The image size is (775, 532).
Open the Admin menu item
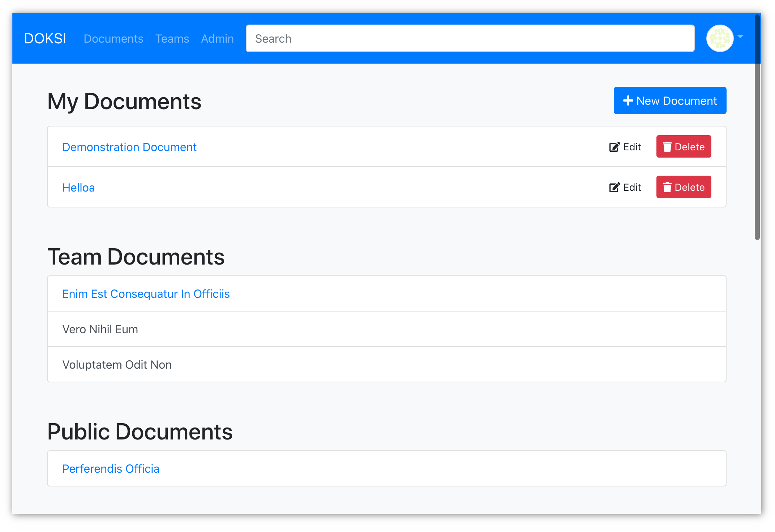(x=216, y=39)
